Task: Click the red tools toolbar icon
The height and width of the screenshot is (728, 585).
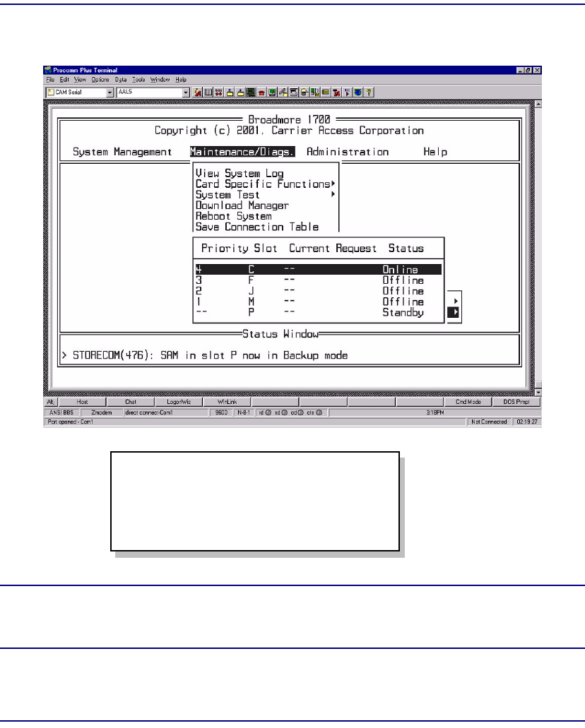Action: 336,93
